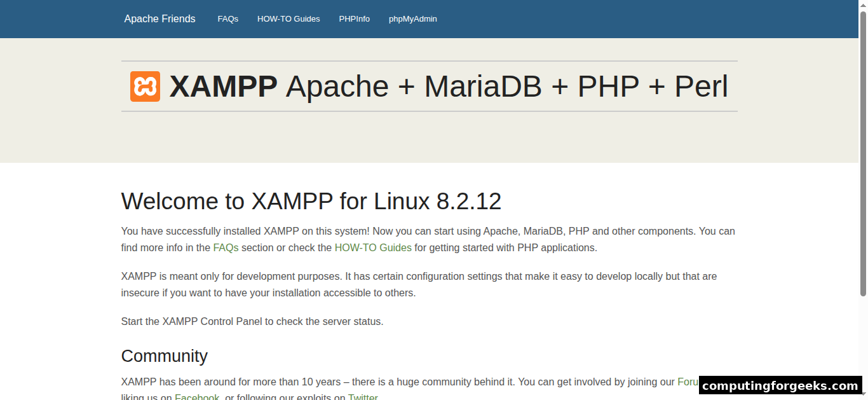
Task: Follow the FAQs link in the welcome paragraph
Action: tap(225, 247)
